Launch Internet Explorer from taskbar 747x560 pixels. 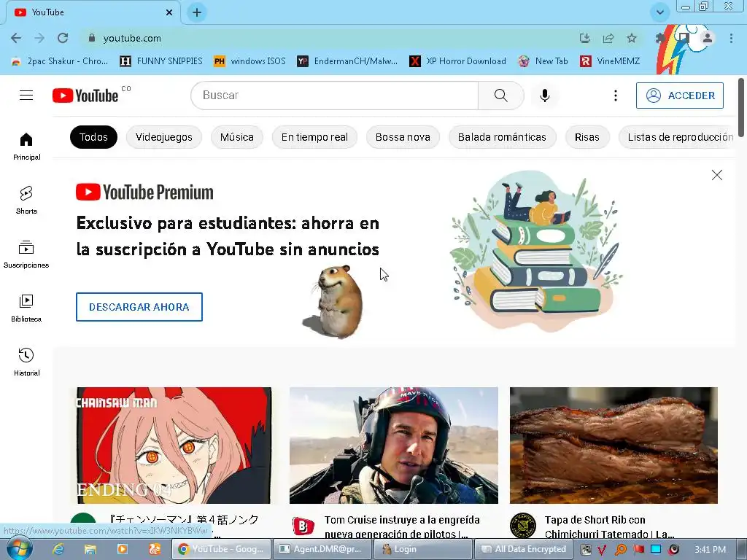click(x=58, y=549)
